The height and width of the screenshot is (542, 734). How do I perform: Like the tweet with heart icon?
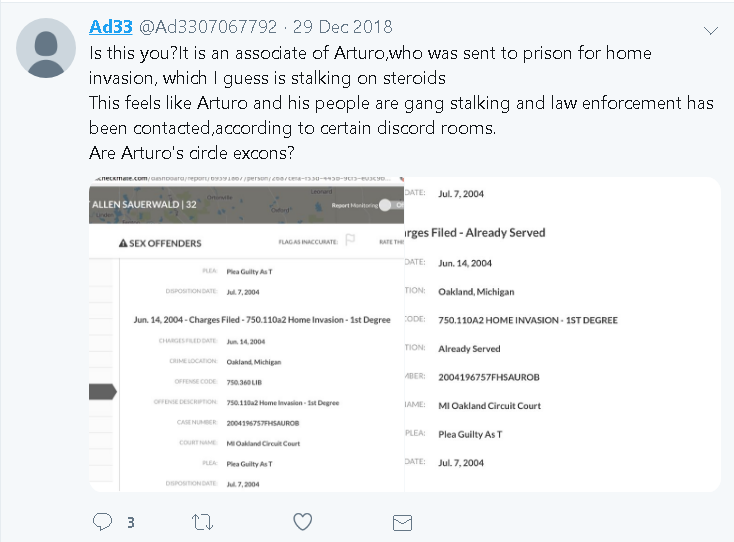tap(302, 521)
